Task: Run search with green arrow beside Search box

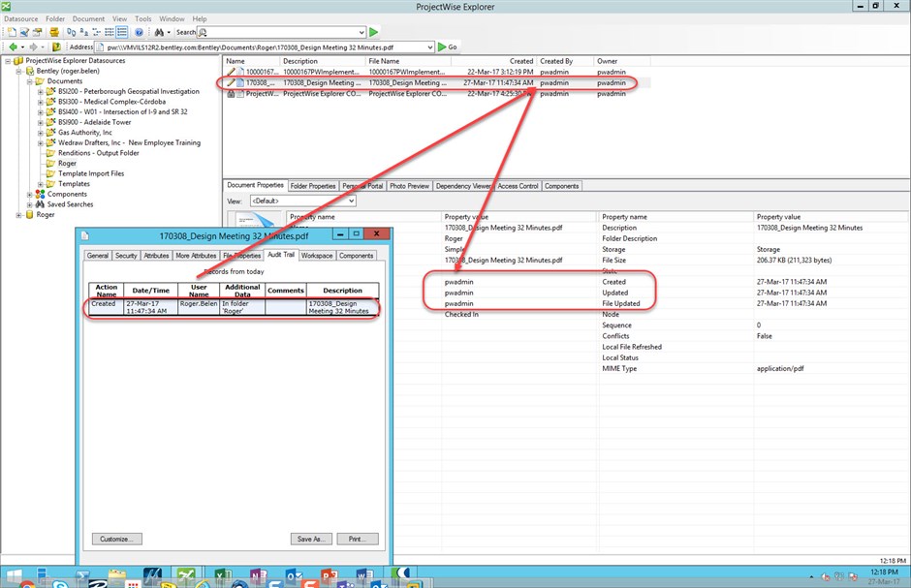Action: [373, 32]
